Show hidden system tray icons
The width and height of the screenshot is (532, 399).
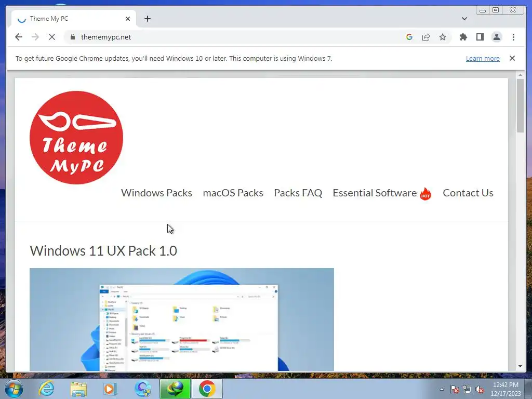[x=442, y=389]
